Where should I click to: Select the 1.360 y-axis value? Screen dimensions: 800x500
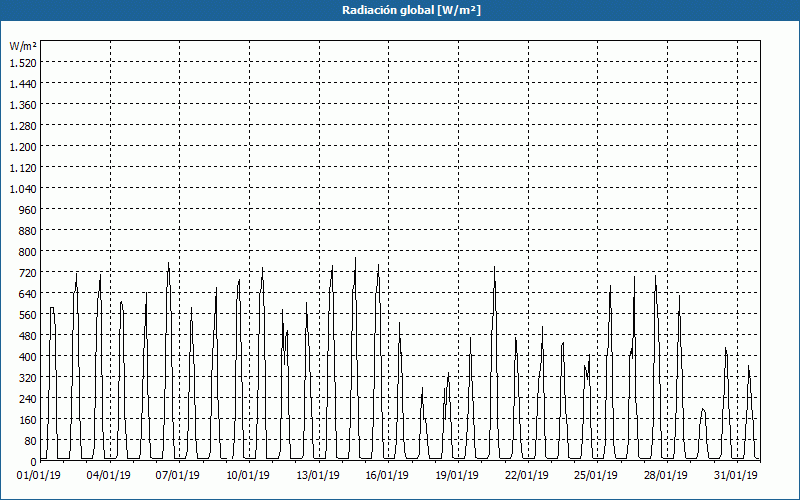tap(23, 105)
